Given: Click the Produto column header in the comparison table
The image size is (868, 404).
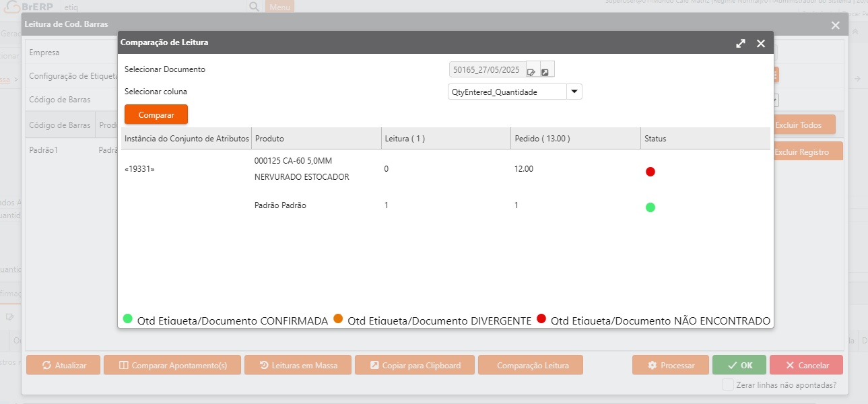Looking at the screenshot, I should (316, 138).
